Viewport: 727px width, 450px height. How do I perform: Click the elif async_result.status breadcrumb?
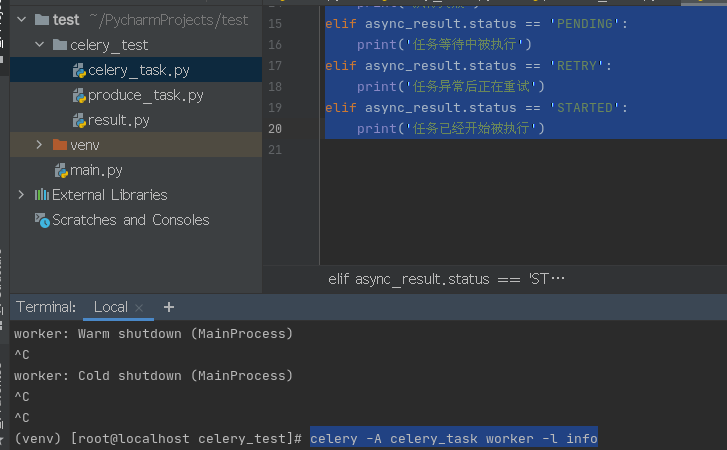tap(446, 279)
